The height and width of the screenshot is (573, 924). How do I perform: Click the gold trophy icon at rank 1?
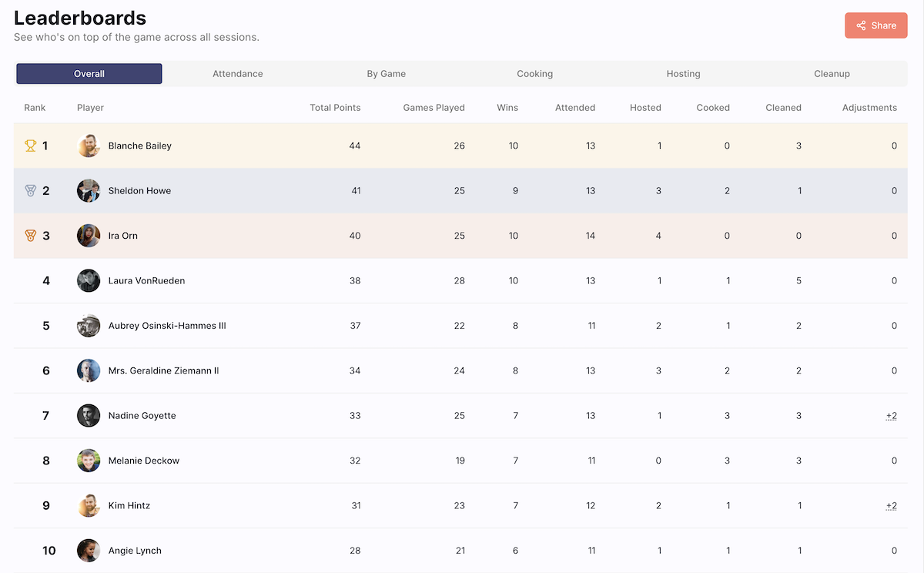tap(31, 146)
